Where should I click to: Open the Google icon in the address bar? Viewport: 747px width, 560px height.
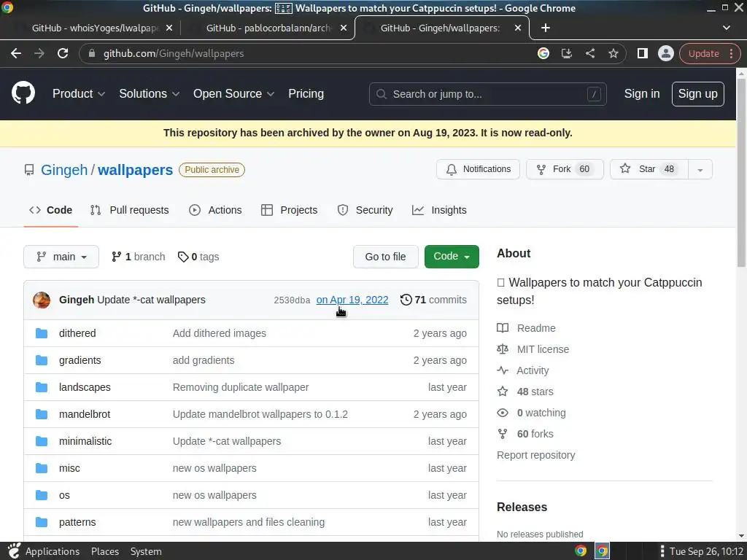[543, 53]
